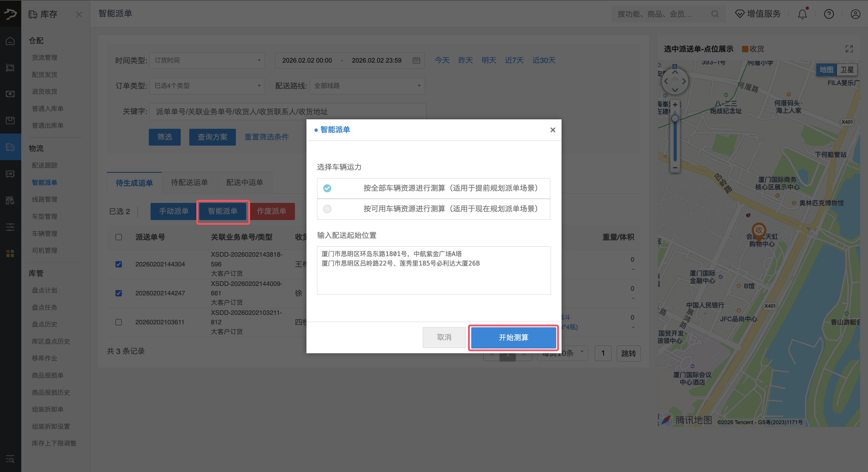Click the home icon in left sidebar
The height and width of the screenshot is (472, 868).
[10, 41]
